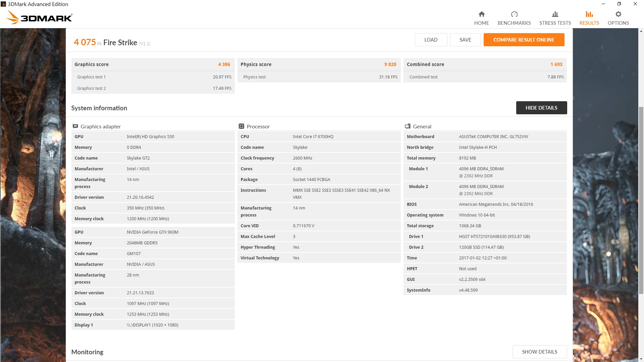Switch to the BENCHMARKS tab label
644x362 pixels.
(514, 23)
